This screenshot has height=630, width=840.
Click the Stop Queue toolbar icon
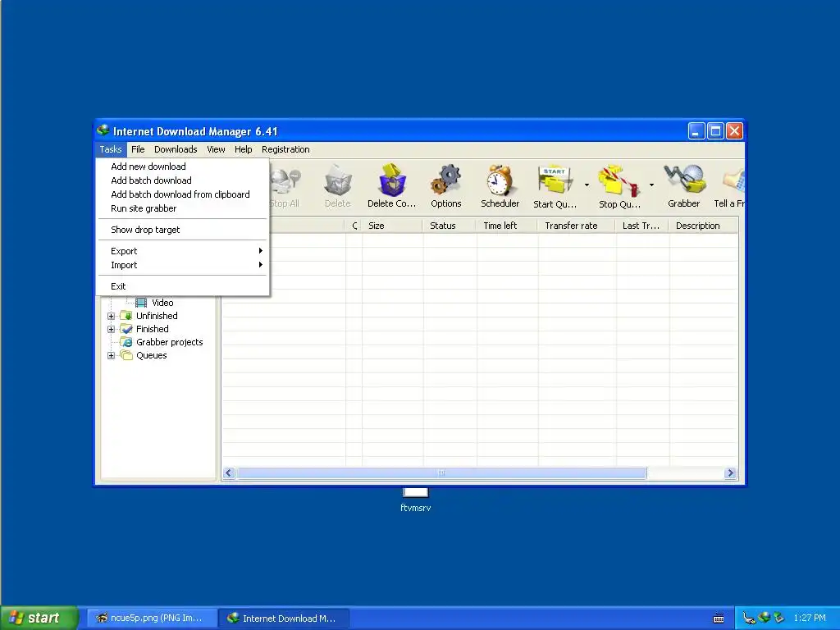click(619, 180)
